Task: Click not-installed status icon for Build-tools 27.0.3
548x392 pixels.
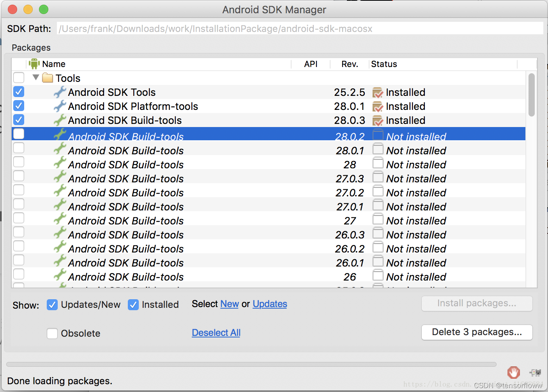Action: pos(378,177)
